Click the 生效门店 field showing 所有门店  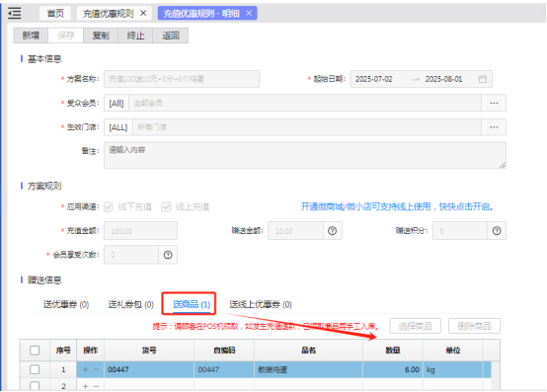(307, 127)
